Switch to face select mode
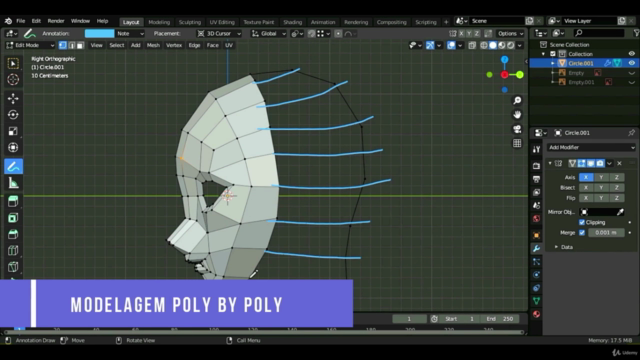640x360 pixels. [x=80, y=45]
